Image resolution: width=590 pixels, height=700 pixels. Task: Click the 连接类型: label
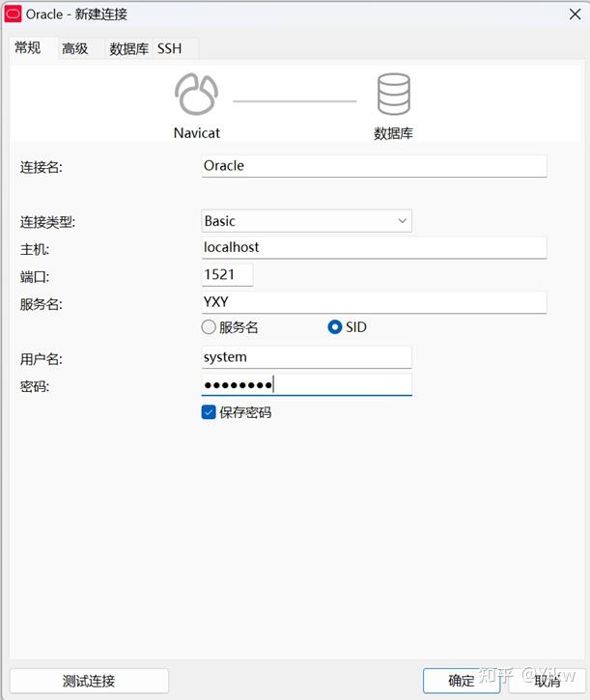tap(47, 222)
